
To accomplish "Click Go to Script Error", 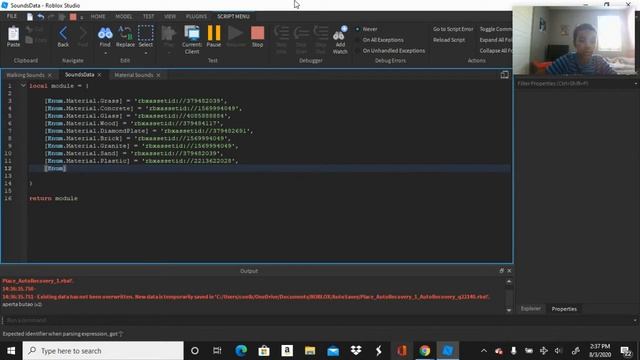I will pyautogui.click(x=453, y=29).
